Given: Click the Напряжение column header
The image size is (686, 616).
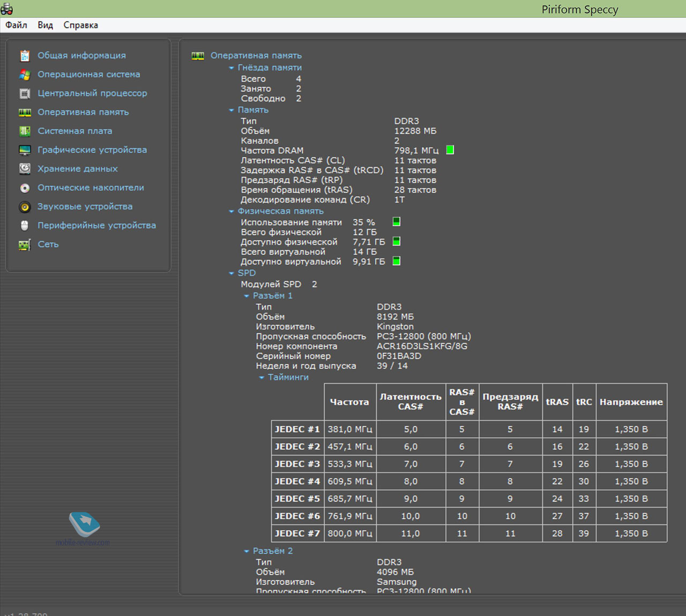Looking at the screenshot, I should [631, 402].
